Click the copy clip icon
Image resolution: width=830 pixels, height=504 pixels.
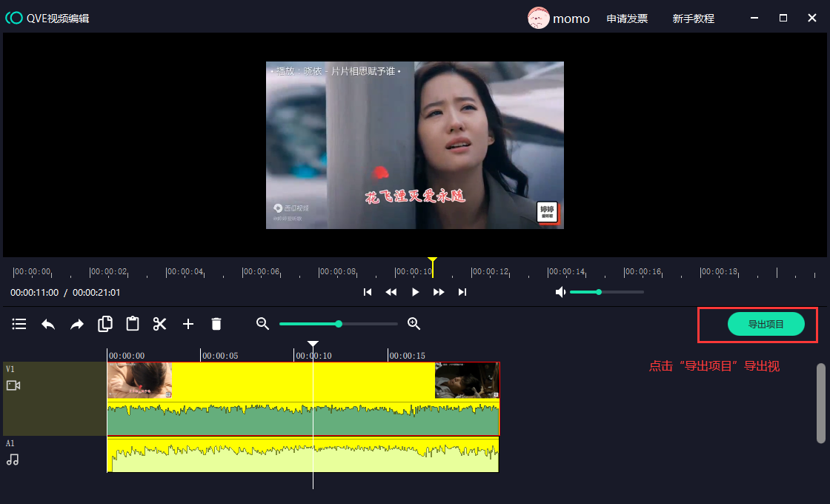pyautogui.click(x=105, y=324)
